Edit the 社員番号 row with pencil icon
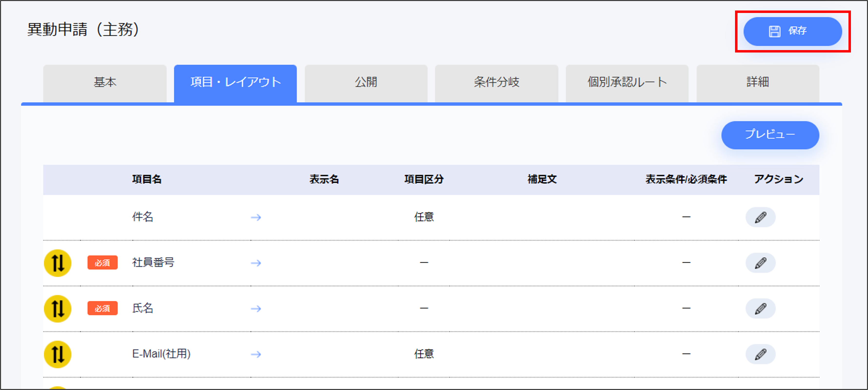 [760, 263]
